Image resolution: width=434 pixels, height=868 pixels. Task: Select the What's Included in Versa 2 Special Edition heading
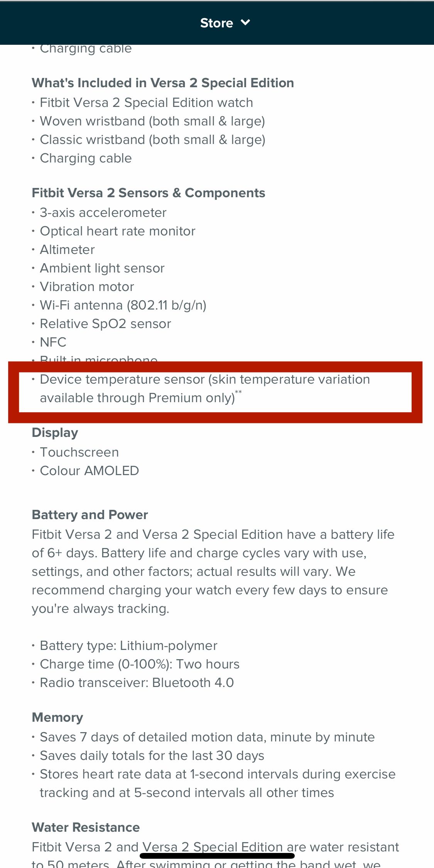tap(163, 83)
